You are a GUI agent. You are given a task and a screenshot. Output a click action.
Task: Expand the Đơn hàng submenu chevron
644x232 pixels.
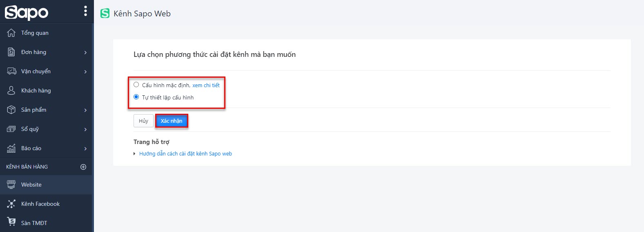click(x=85, y=52)
